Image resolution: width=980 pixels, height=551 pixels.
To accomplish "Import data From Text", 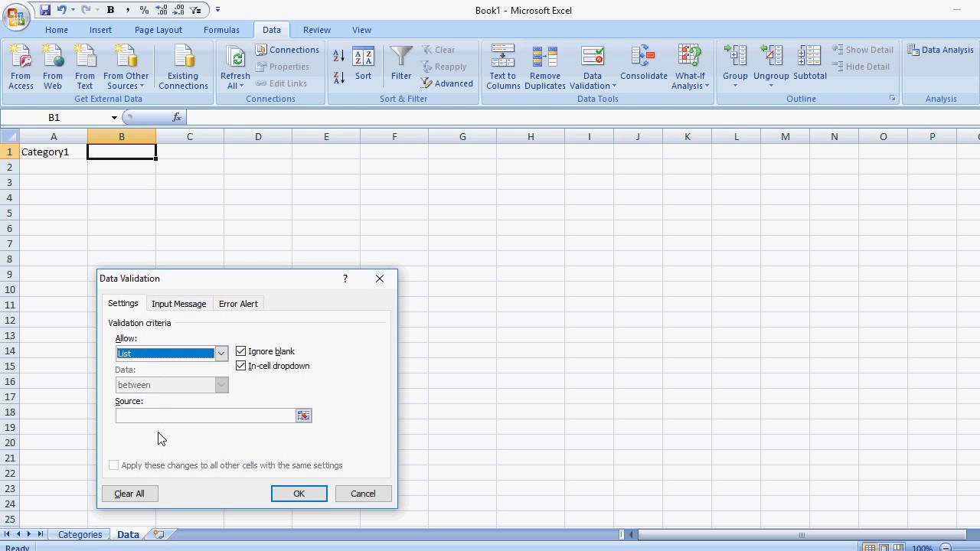I will (85, 67).
